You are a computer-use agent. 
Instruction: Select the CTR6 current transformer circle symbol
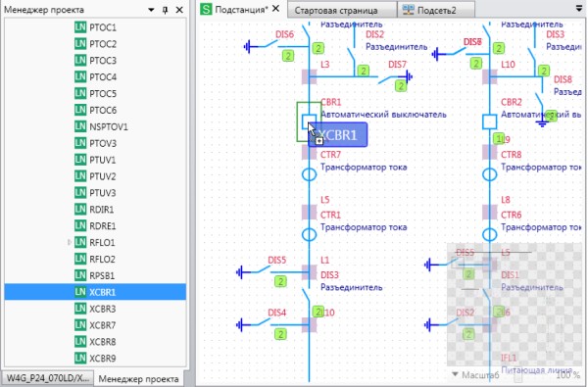coord(489,234)
